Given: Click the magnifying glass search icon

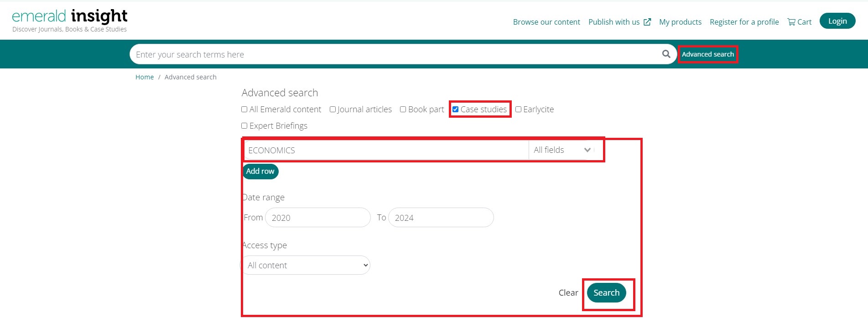Looking at the screenshot, I should (666, 54).
